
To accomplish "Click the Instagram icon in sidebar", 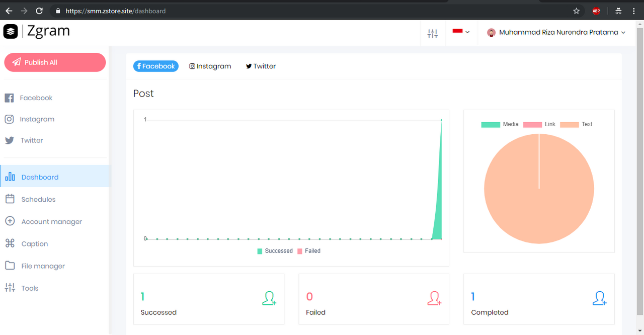I will pyautogui.click(x=9, y=119).
